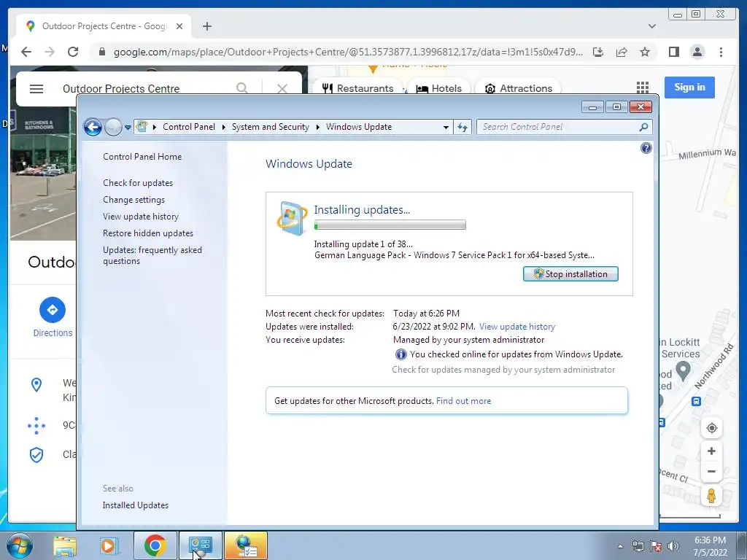
Task: Select the Outdoor Projects Centre Chrome tab
Action: click(x=104, y=26)
